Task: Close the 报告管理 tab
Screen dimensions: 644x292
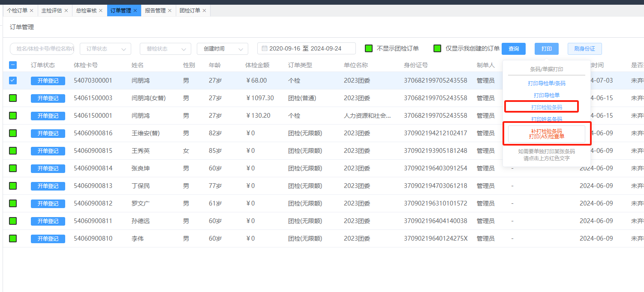Action: 170,11
